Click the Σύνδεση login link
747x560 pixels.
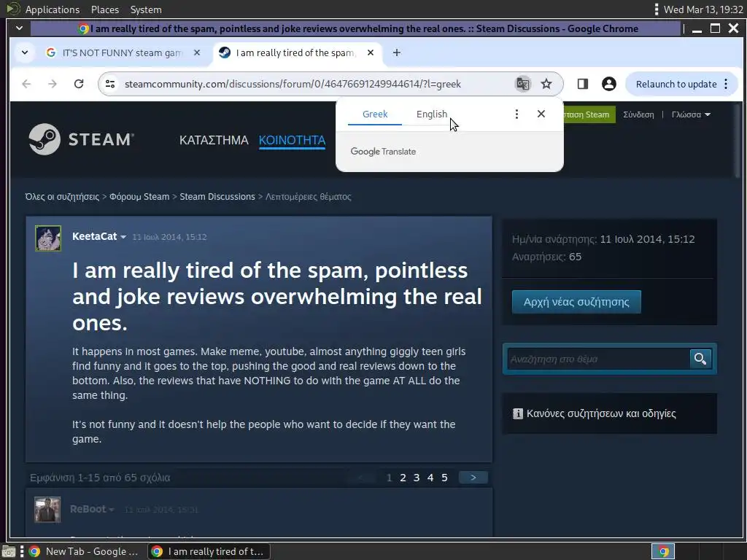tap(638, 114)
